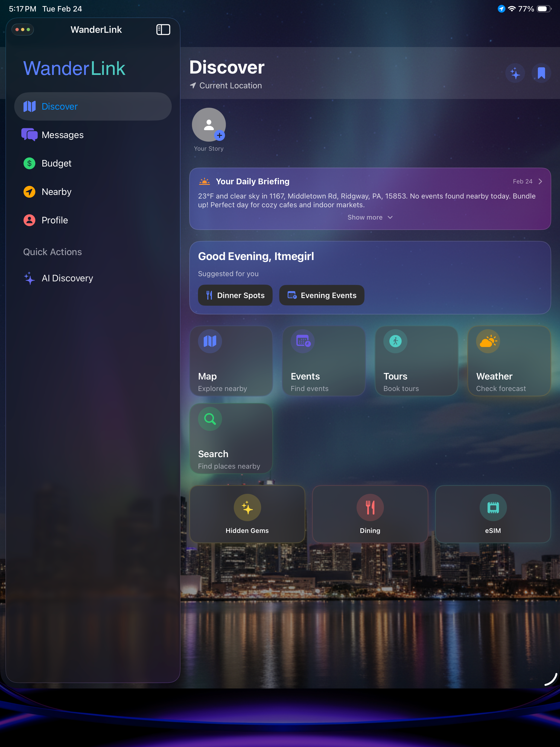The height and width of the screenshot is (747, 560).
Task: Tap the battery indicator in status bar
Action: pos(544,9)
